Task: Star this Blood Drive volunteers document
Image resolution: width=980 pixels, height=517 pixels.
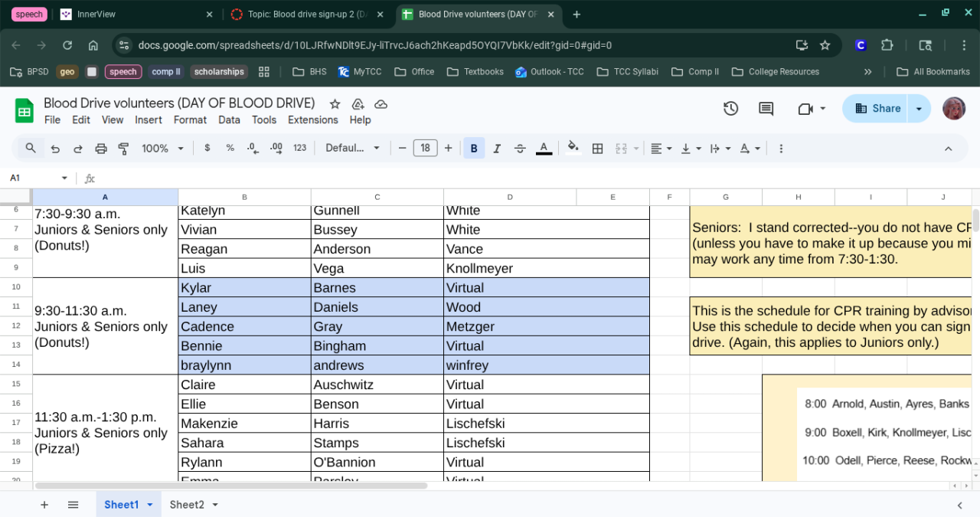Action: [335, 104]
